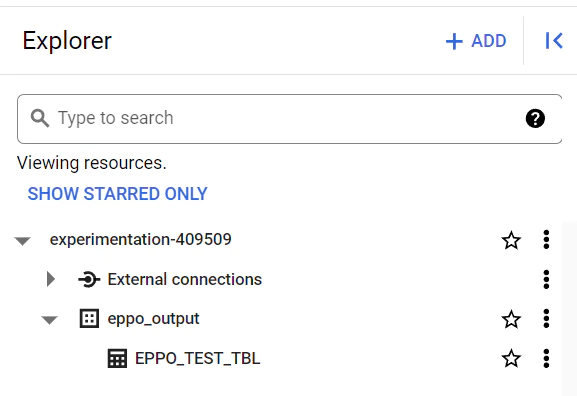Collapse the experimentation-409509 project node
Viewport: 577px width, 396px height.
(22, 241)
